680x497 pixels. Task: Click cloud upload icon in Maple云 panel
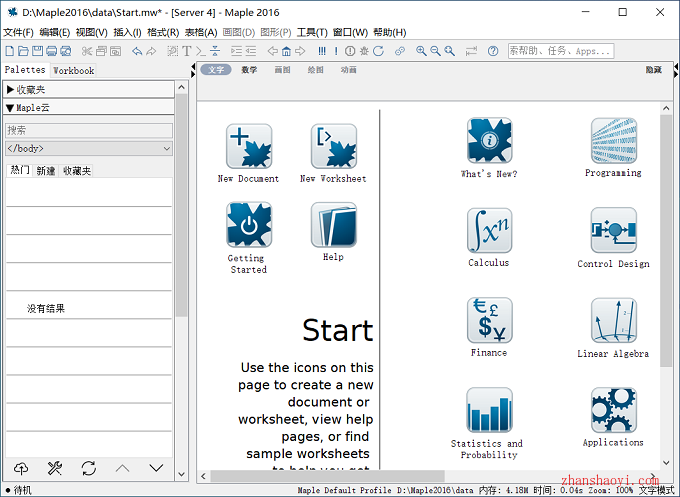21,468
